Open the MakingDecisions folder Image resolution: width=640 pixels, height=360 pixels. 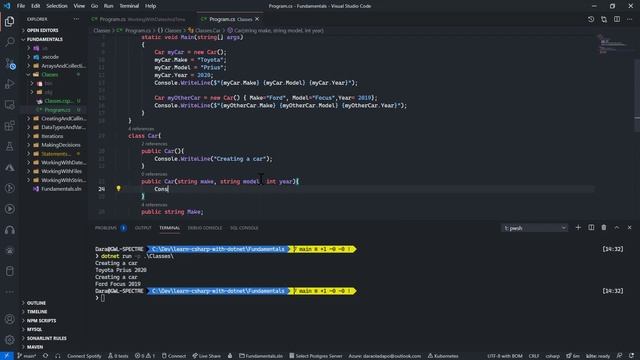tap(61, 145)
